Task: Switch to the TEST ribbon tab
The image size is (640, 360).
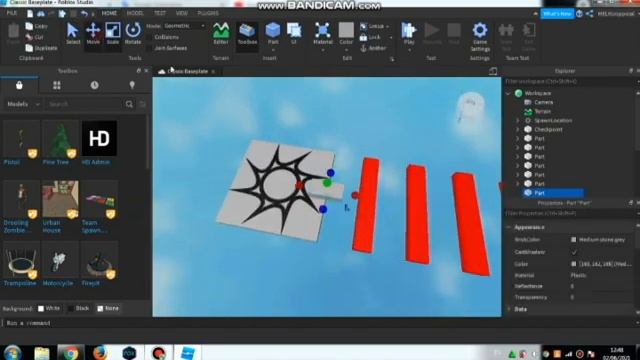Action: click(160, 13)
